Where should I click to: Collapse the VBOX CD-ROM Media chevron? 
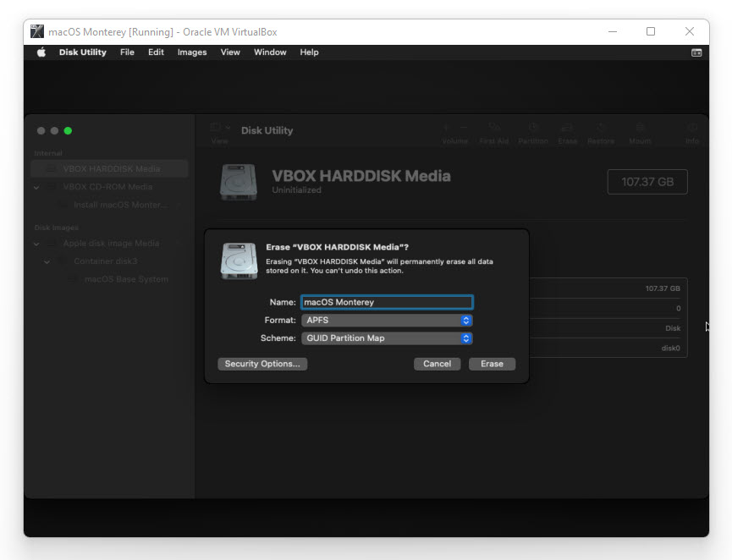[x=36, y=187]
